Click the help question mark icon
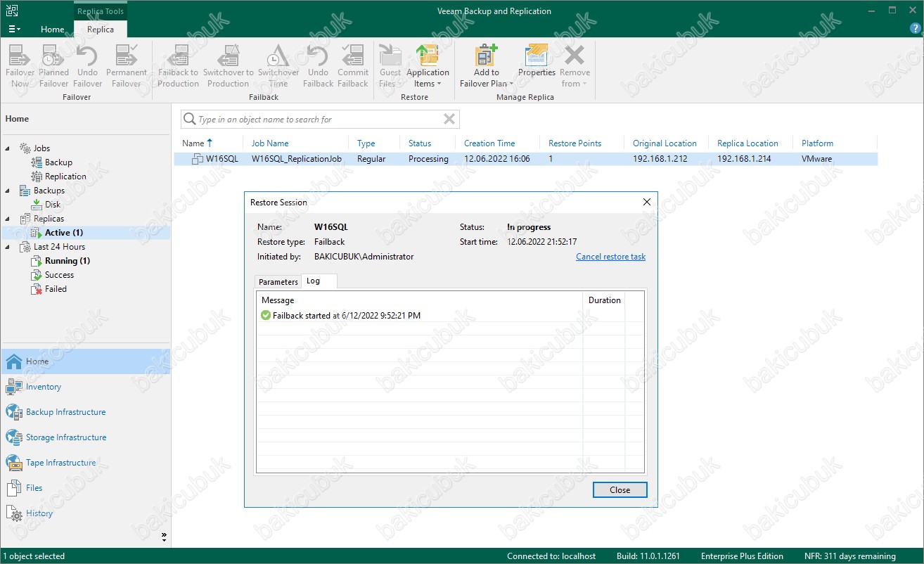Screen dimensions: 924x564 (x=913, y=29)
